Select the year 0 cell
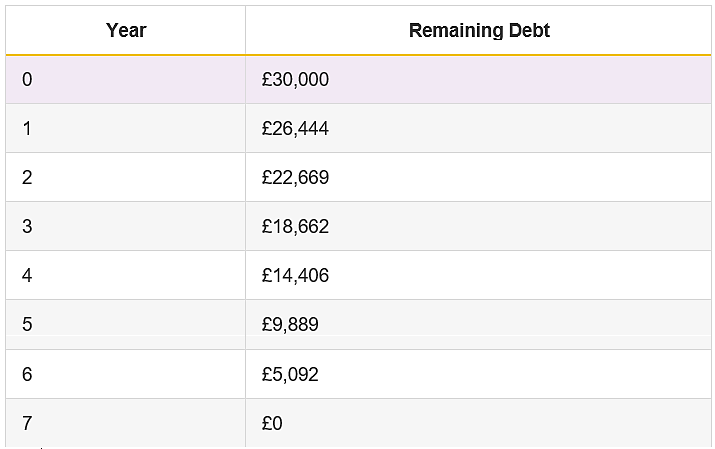Screen dimensions: 715x449 pos(125,80)
